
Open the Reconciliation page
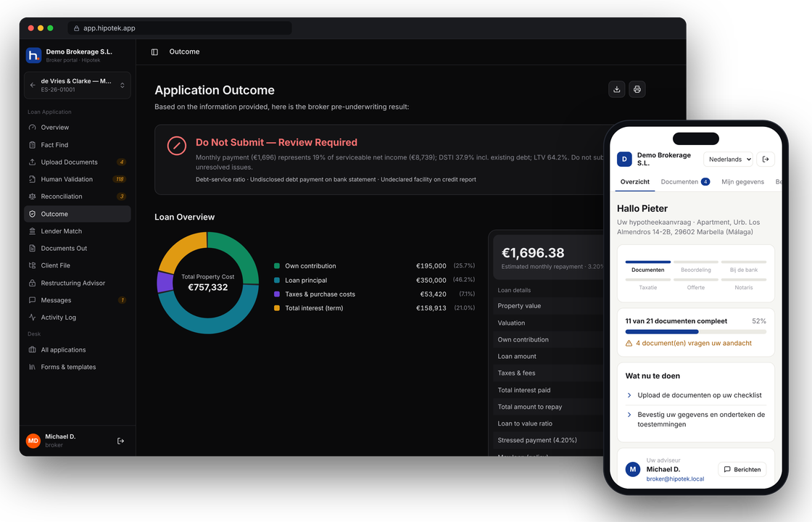pos(77,196)
